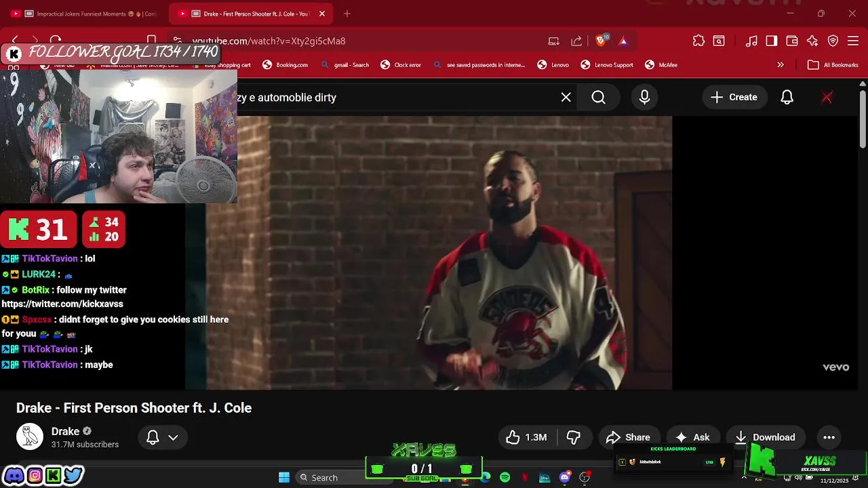The width and height of the screenshot is (868, 488).
Task: Open Lenovo bookmark
Action: pos(553,65)
